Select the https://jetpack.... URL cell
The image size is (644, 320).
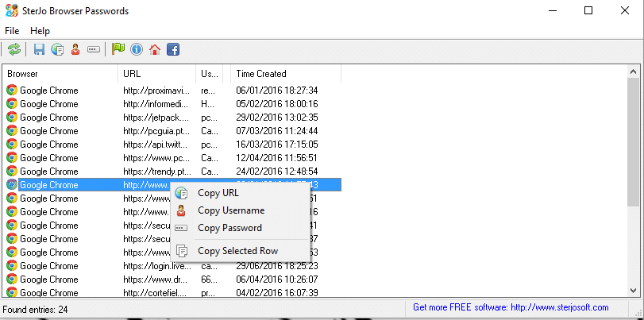pyautogui.click(x=157, y=118)
